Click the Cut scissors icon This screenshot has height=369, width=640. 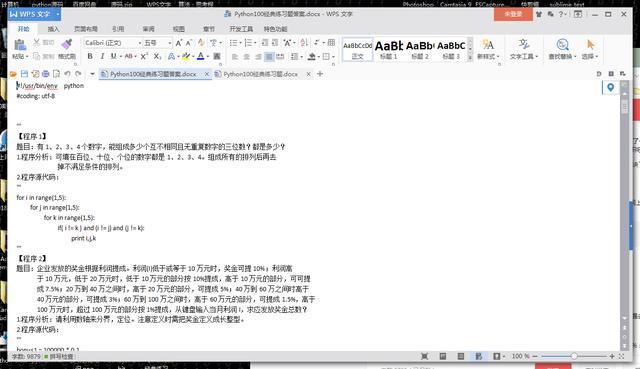coord(36,42)
